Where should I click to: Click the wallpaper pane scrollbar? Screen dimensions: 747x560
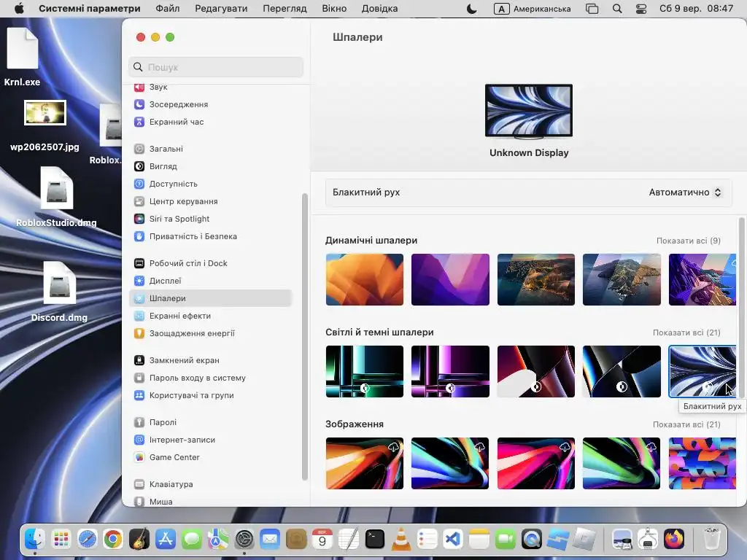coord(741,308)
